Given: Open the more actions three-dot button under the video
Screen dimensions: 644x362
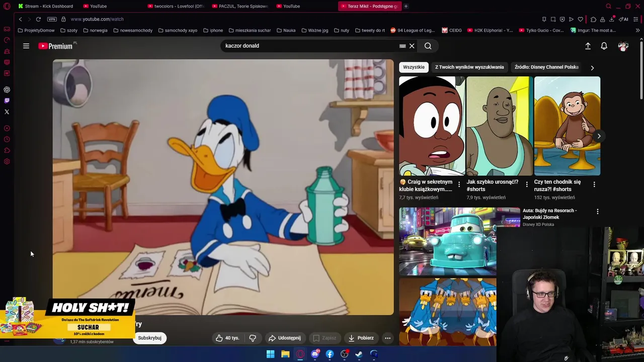Looking at the screenshot, I should click(387, 338).
